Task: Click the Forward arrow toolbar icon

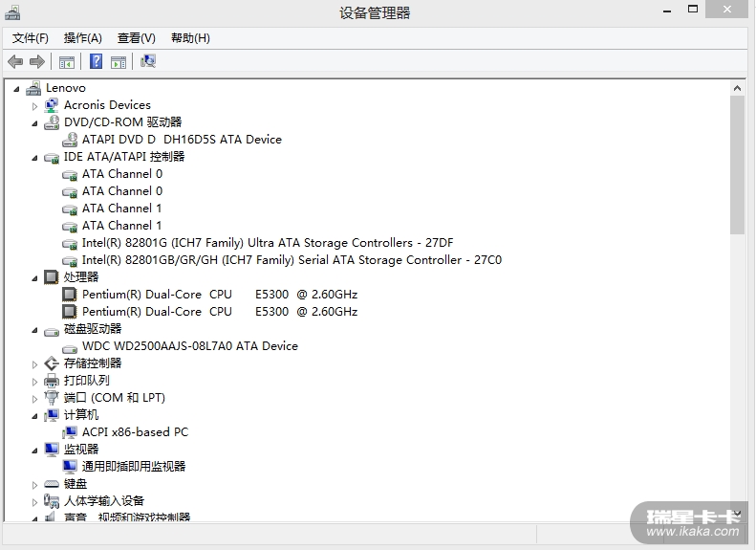Action: [x=37, y=61]
